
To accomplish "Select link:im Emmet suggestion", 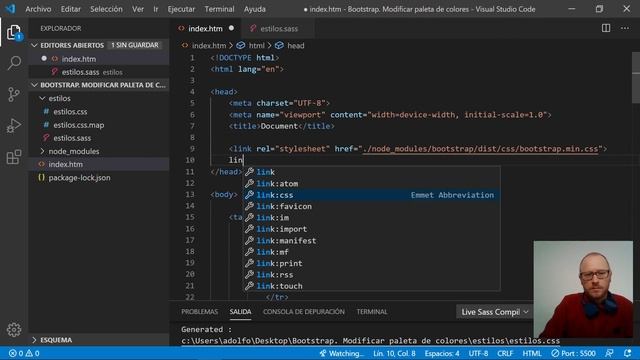I will coord(371,218).
